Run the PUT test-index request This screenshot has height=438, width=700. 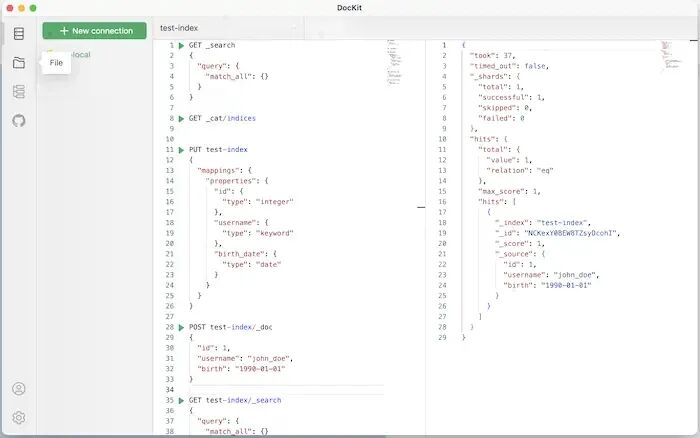(181, 150)
